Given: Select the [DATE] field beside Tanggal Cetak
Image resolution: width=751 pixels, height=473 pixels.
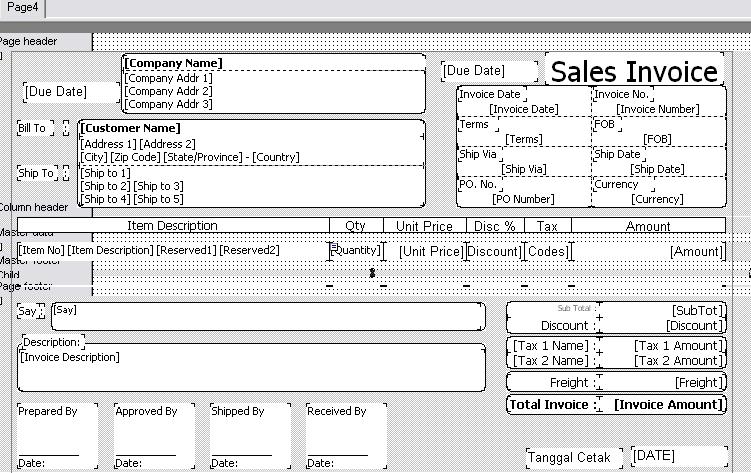Looking at the screenshot, I should [x=677, y=456].
